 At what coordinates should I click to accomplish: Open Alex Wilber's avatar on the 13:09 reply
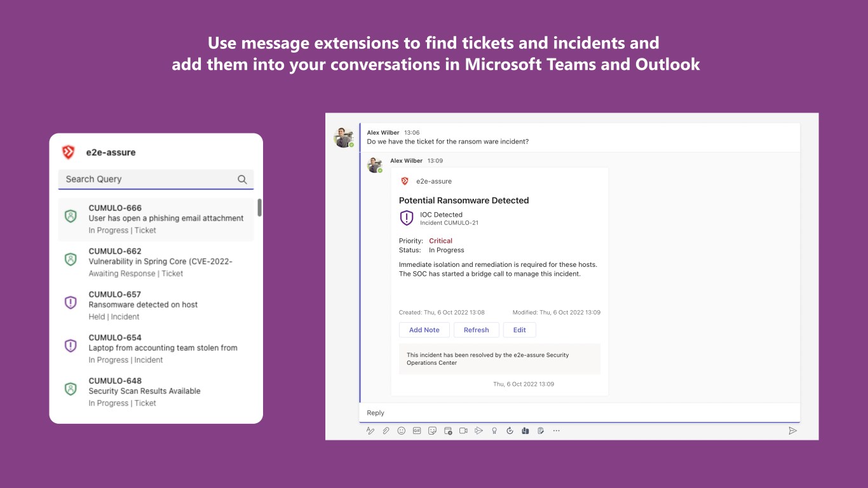tap(375, 165)
